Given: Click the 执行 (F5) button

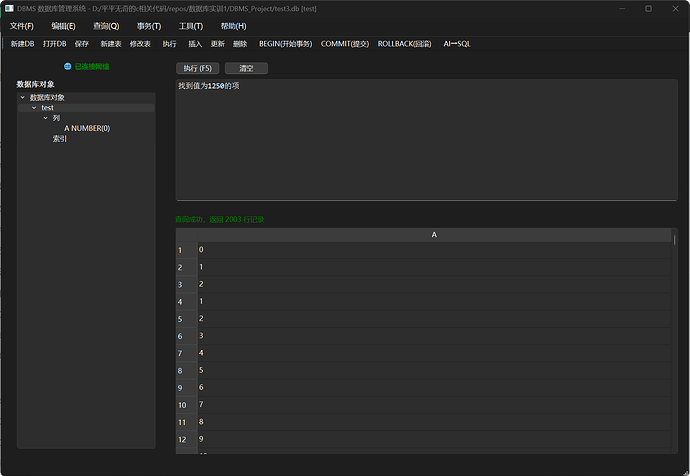Looking at the screenshot, I should pos(198,68).
